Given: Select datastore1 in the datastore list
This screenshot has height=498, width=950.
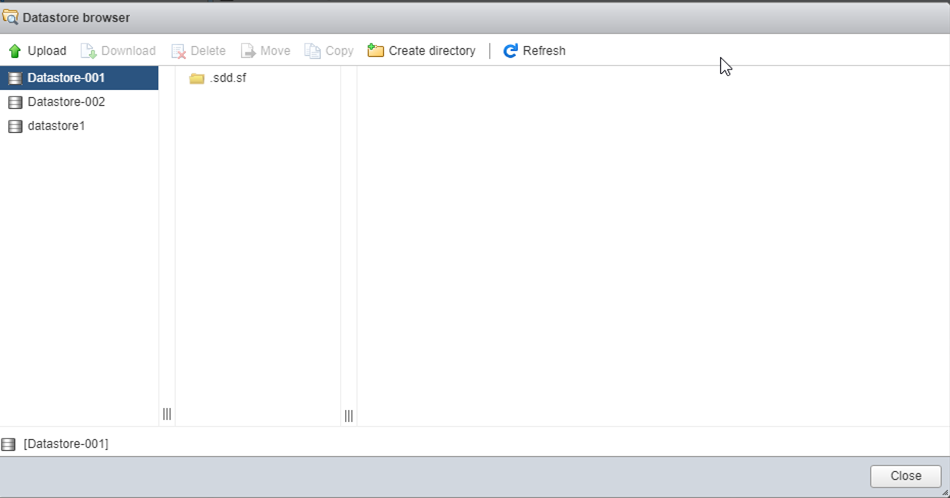Looking at the screenshot, I should 79,126.
